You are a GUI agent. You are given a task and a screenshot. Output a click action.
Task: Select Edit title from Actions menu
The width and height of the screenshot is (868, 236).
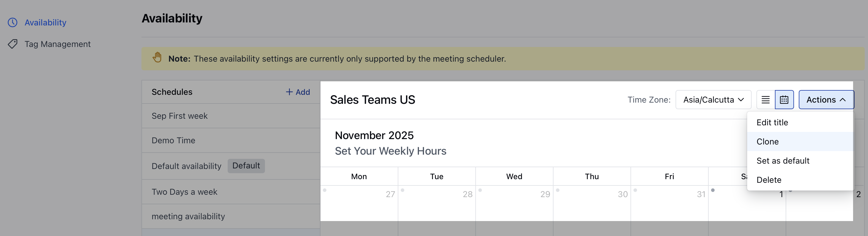[x=772, y=123]
